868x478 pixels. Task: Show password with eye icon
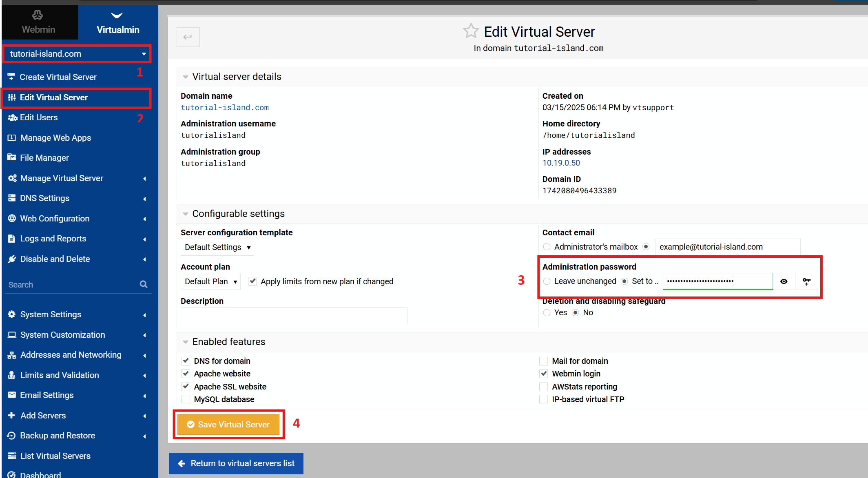784,281
